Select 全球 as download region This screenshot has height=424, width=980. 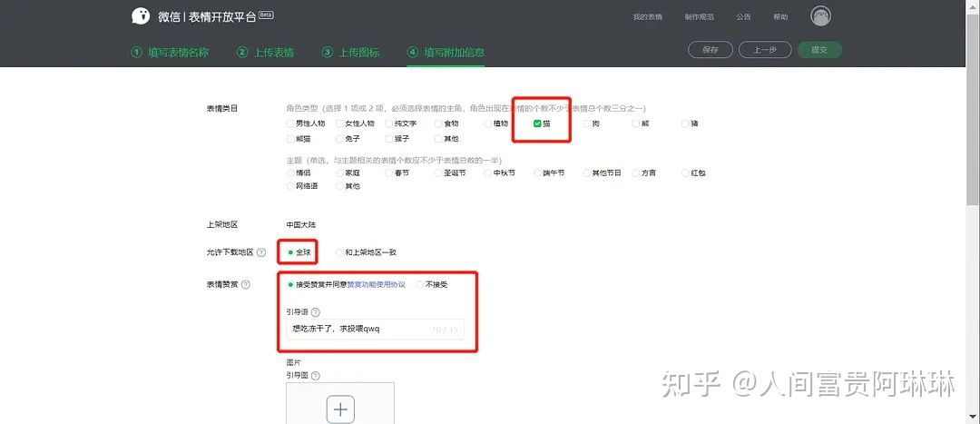click(x=290, y=252)
